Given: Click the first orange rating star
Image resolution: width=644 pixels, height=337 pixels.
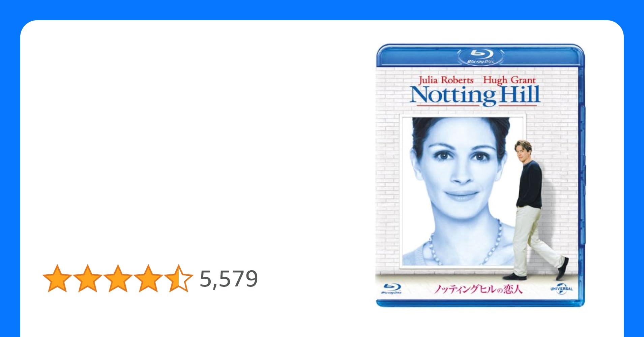Looking at the screenshot, I should 57,278.
